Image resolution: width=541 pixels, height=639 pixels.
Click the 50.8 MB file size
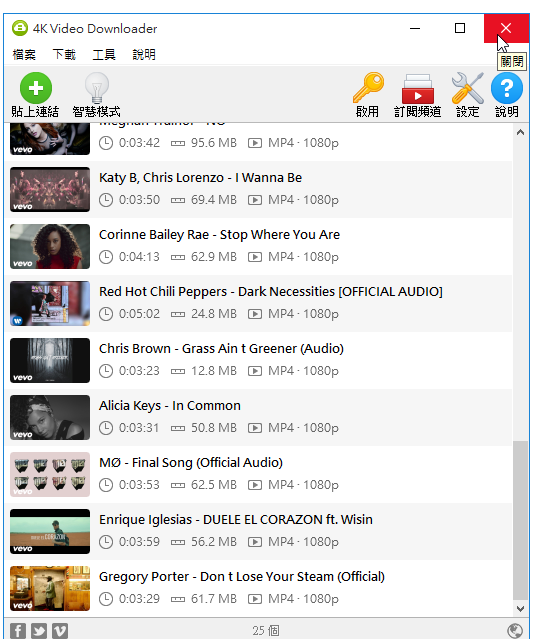214,428
